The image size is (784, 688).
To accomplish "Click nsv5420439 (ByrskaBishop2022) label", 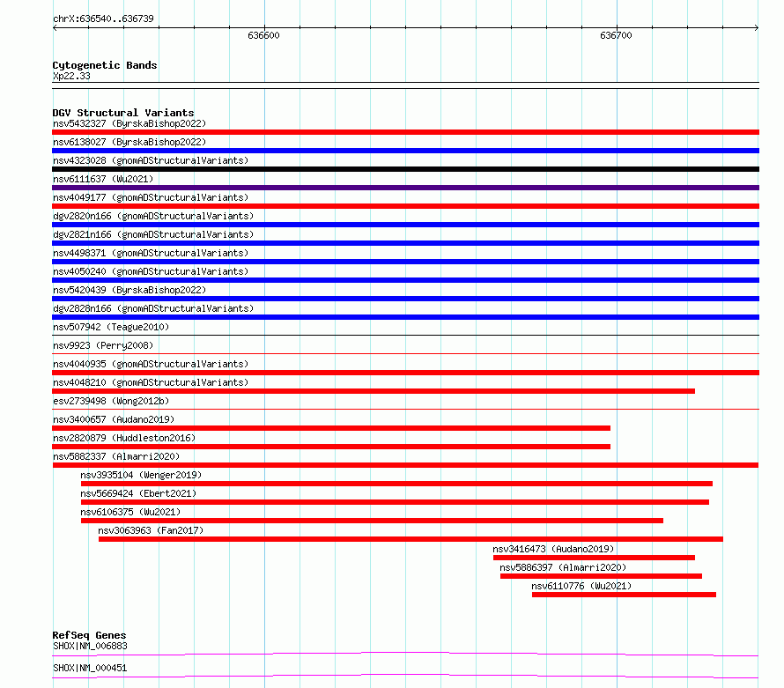I will click(x=129, y=290).
